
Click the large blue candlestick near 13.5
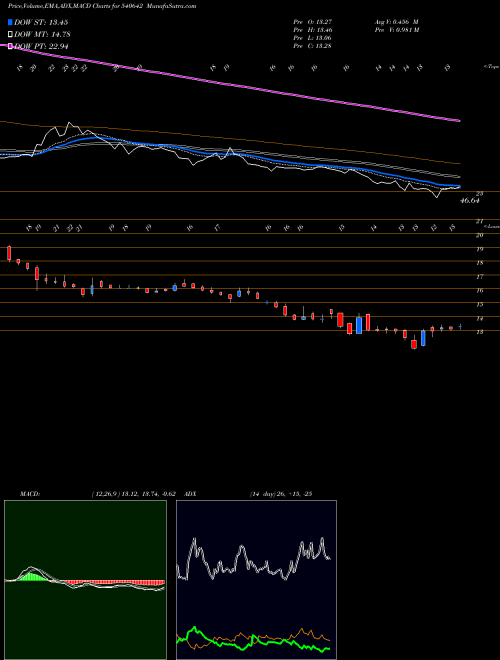[359, 325]
